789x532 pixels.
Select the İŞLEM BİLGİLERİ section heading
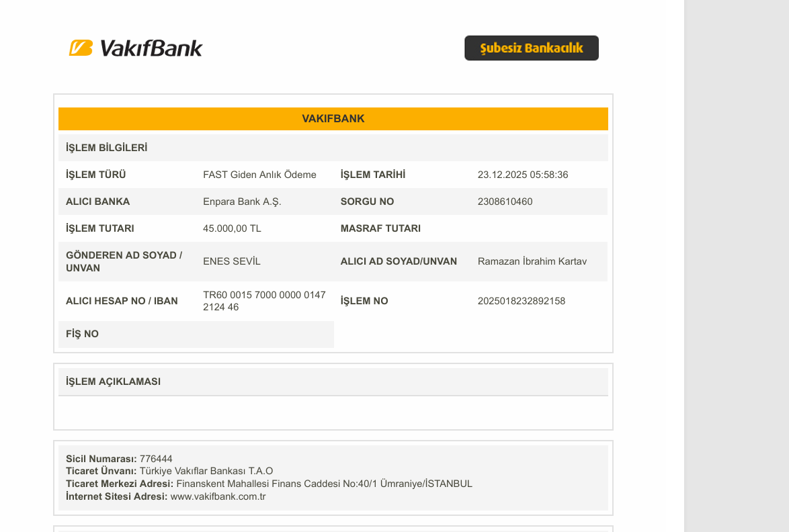click(107, 148)
